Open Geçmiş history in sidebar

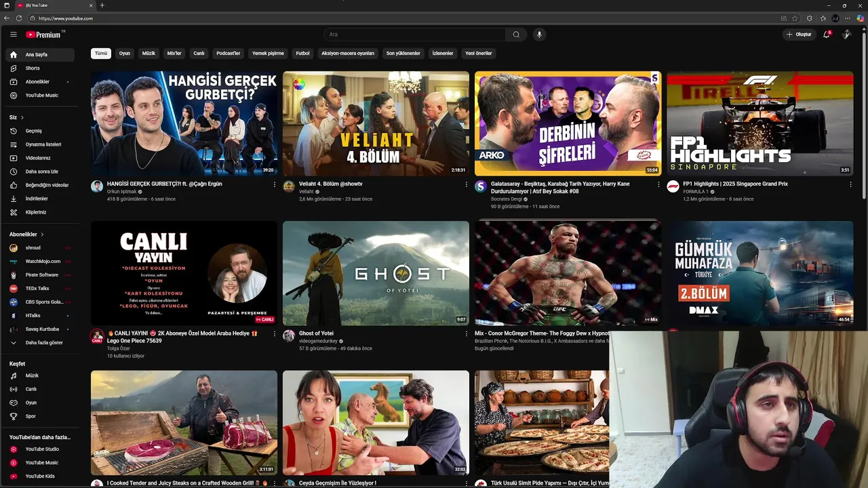(39, 131)
